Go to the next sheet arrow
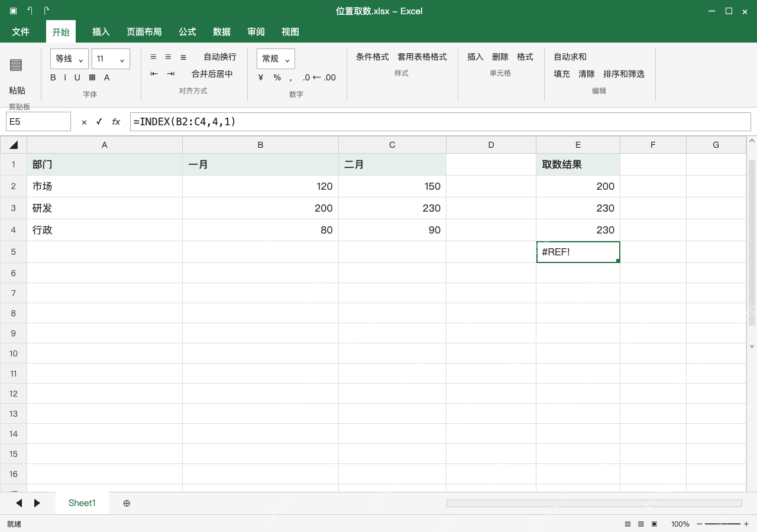The width and height of the screenshot is (757, 532). pos(37,503)
